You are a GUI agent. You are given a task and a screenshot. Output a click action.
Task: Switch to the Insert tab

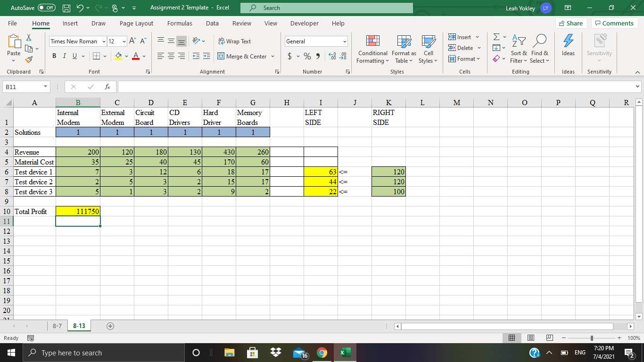(70, 24)
